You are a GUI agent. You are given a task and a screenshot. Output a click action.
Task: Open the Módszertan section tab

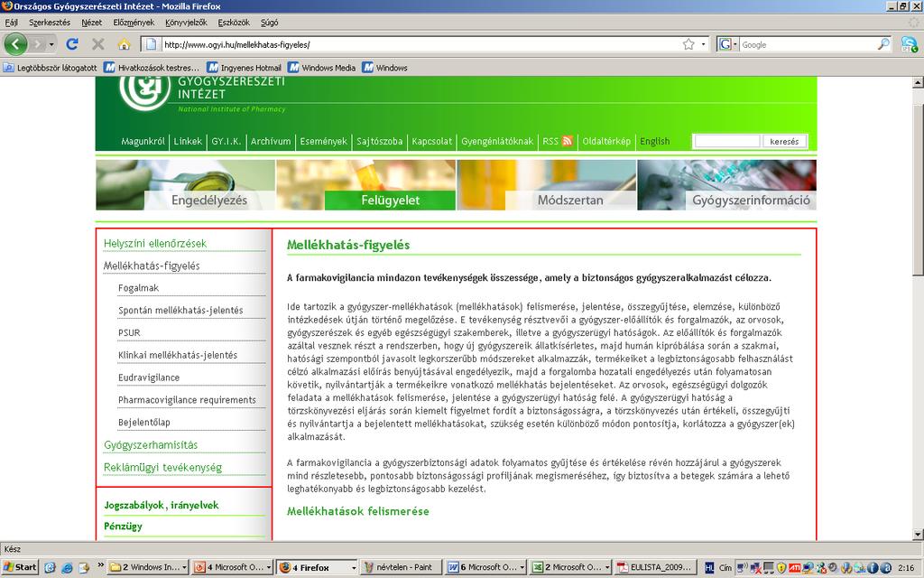pos(570,200)
